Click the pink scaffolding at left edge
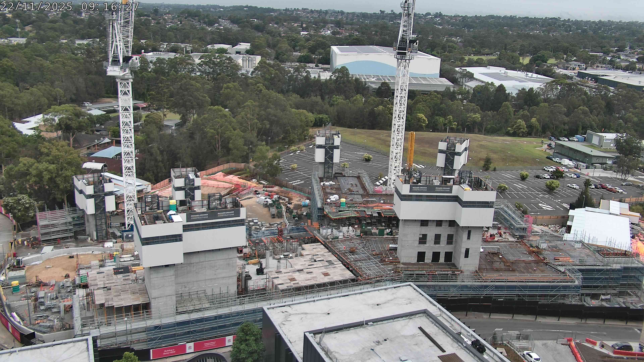The height and width of the screenshot is (362, 644). pos(54,222)
